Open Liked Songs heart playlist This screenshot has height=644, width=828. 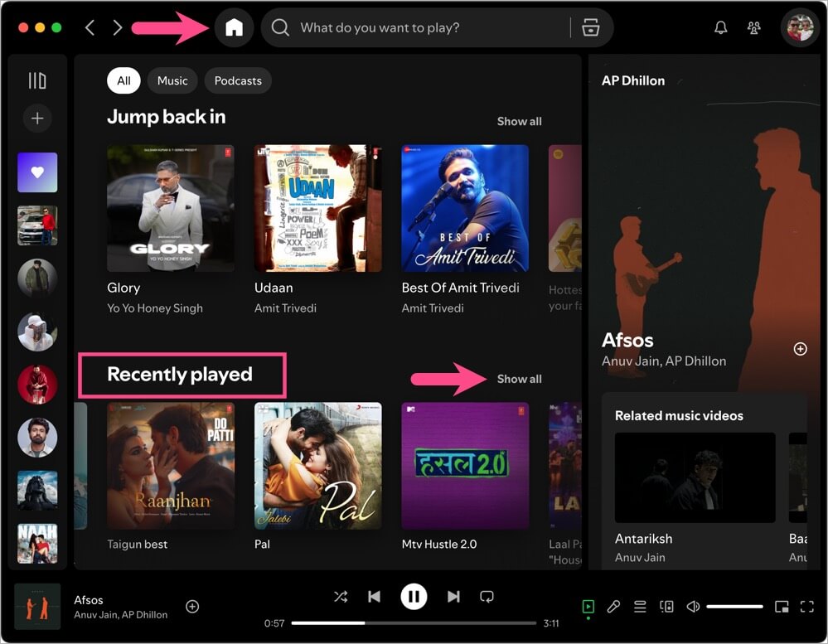[37, 172]
